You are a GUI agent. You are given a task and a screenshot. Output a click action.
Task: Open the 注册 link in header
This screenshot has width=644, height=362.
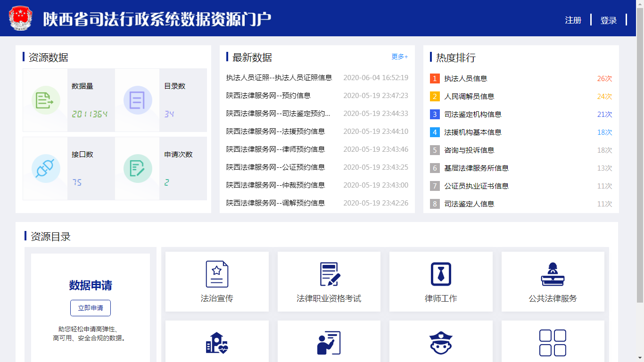coord(573,20)
